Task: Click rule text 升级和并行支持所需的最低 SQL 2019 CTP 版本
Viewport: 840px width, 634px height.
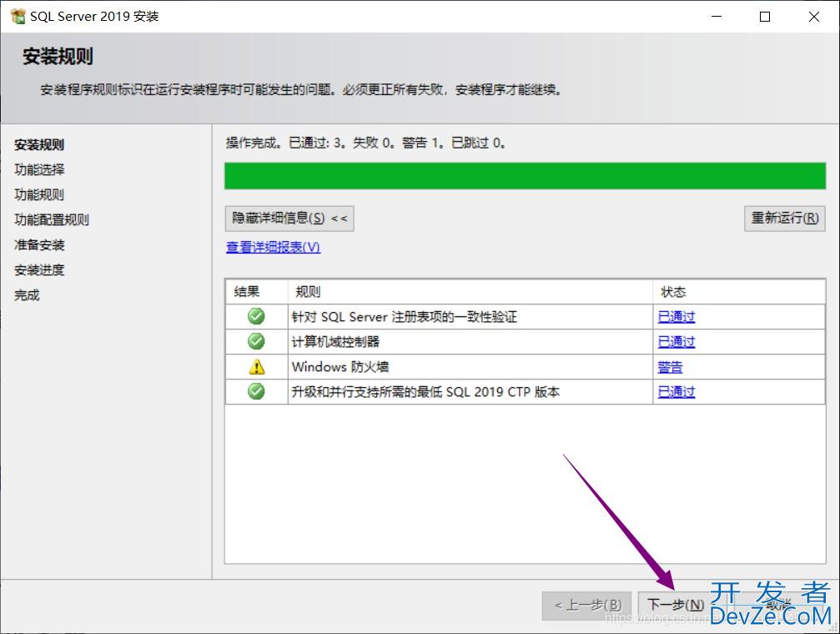Action: (425, 392)
